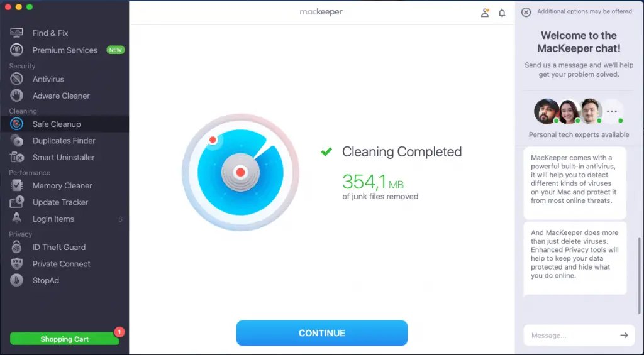Select the Safe Cleanup menu item

tap(65, 124)
